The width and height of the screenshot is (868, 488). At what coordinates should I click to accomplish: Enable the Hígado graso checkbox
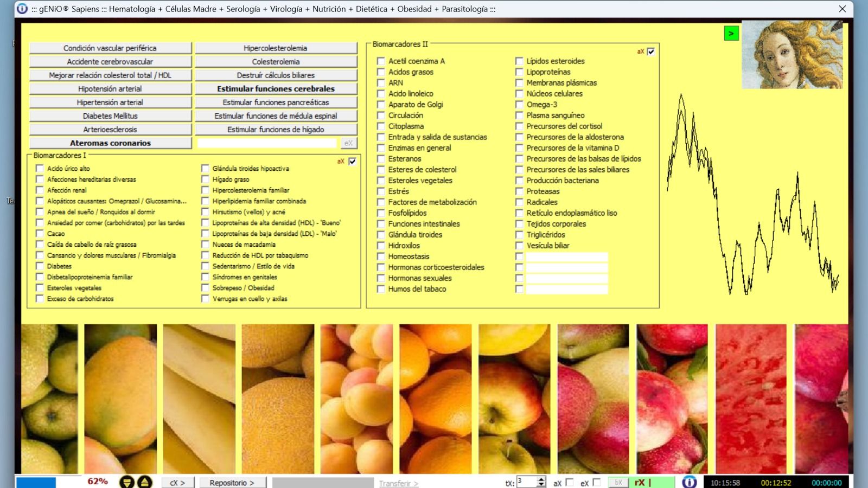point(205,179)
